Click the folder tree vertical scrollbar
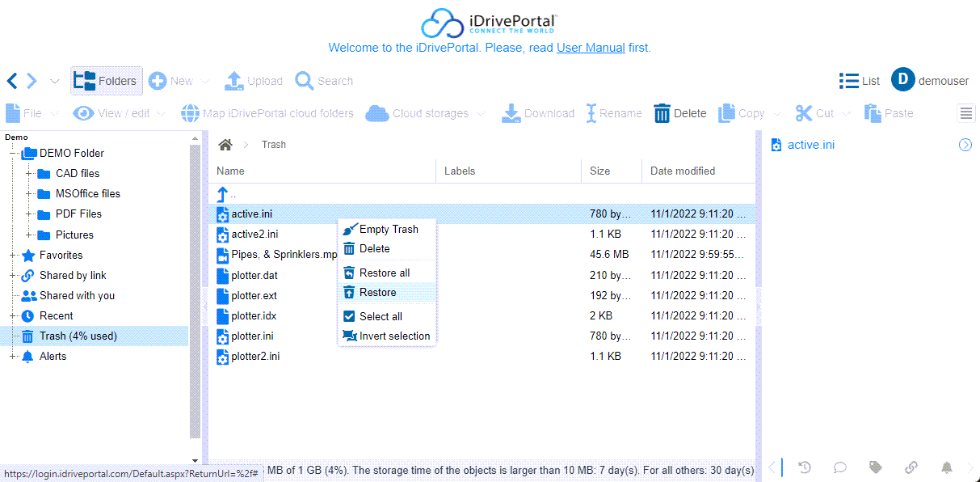980x482 pixels. (195, 291)
